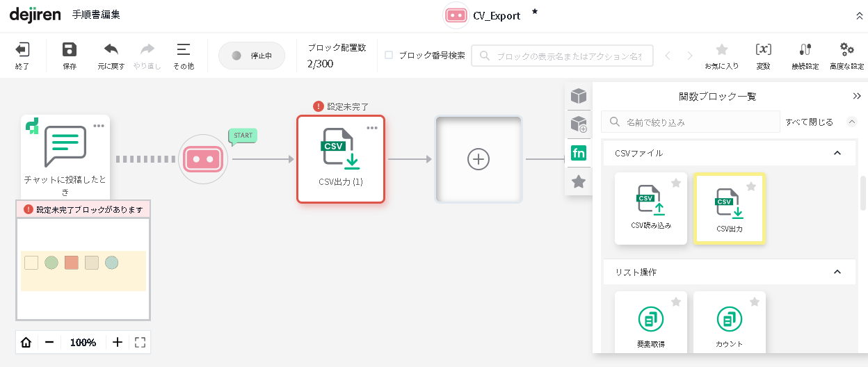The image size is (868, 367).
Task: Reset canvas view with home icon
Action: [x=26, y=342]
